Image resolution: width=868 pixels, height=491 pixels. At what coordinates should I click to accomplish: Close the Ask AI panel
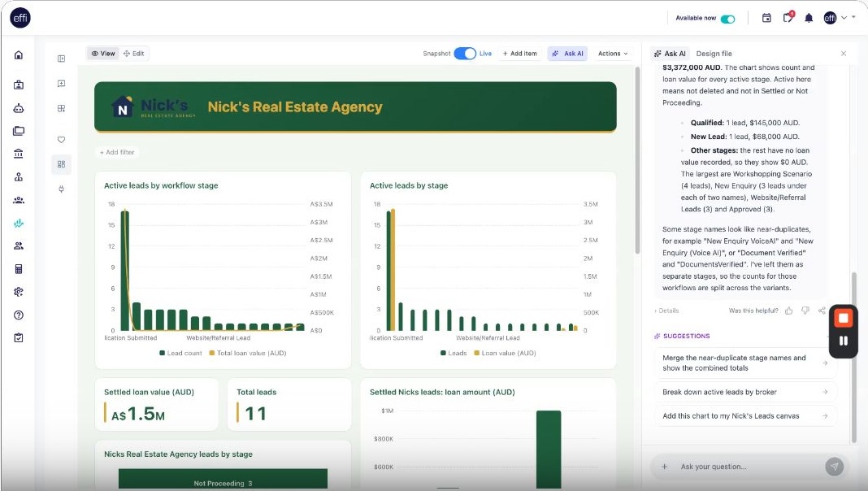[x=844, y=54]
